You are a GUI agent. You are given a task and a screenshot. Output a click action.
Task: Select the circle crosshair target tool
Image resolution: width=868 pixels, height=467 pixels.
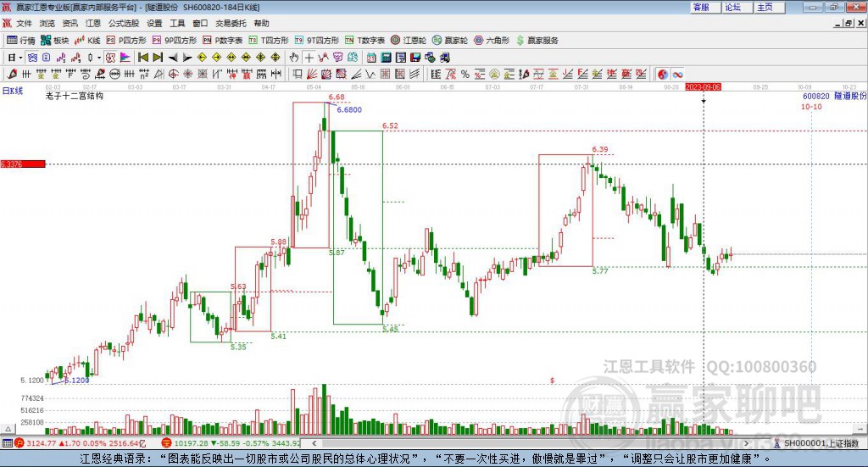click(173, 74)
